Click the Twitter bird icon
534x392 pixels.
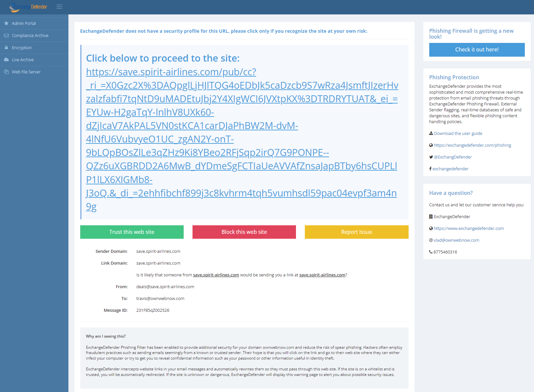(431, 157)
